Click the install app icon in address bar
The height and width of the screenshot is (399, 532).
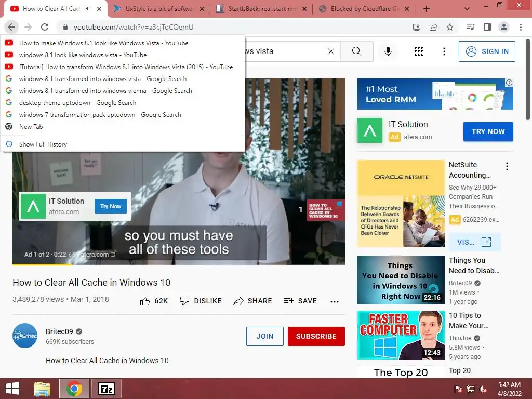click(416, 27)
